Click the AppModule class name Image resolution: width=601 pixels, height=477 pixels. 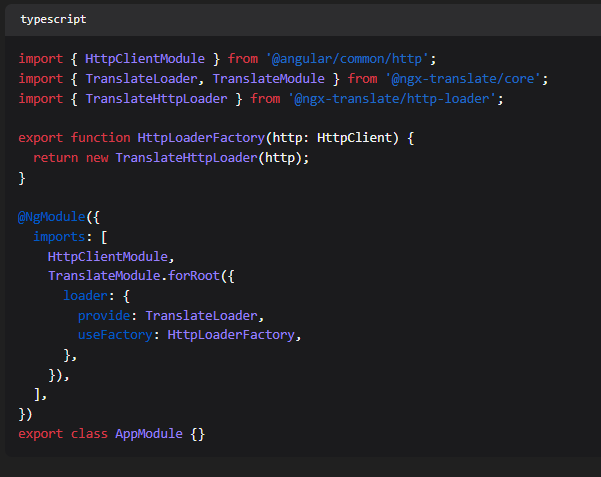tap(149, 433)
